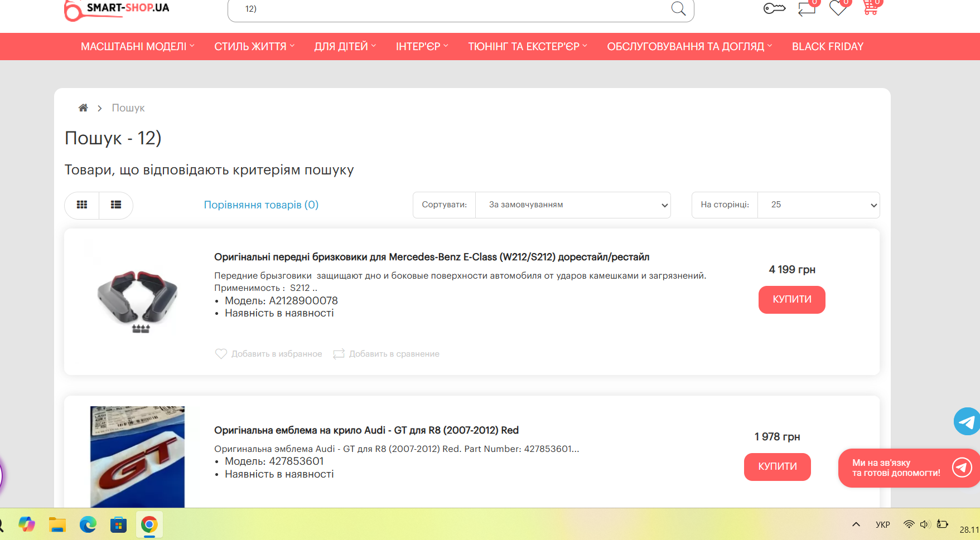Open the wishlist heart icon in header
The image size is (980, 540).
point(838,8)
